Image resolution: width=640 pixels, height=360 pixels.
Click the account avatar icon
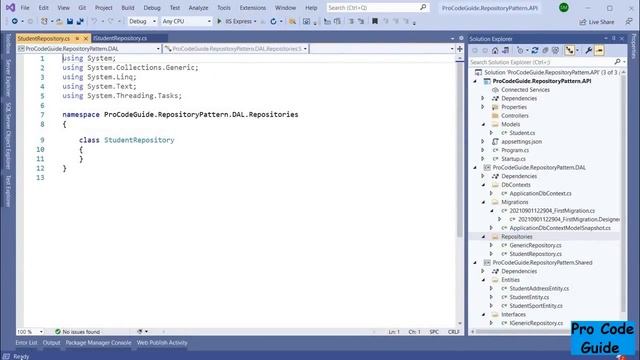564,7
